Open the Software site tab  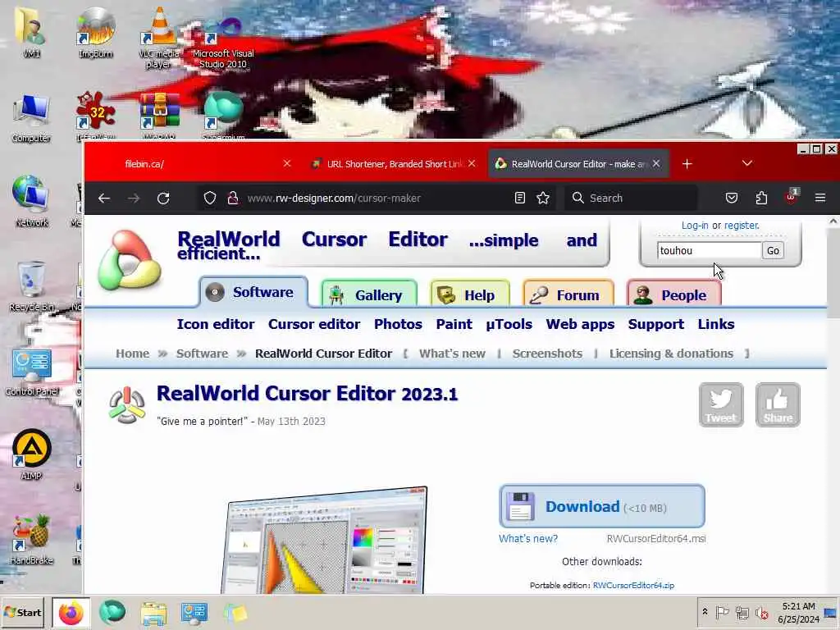(253, 292)
